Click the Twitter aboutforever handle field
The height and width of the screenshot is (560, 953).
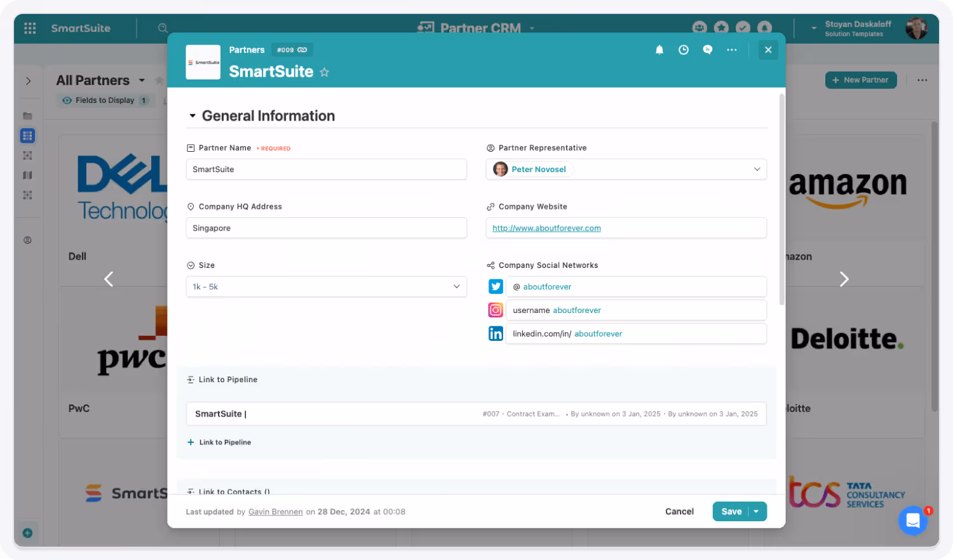click(x=637, y=286)
